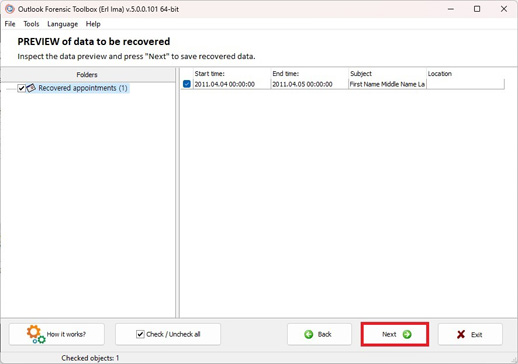Click the gears icon on How it works
The image size is (518, 364).
pyautogui.click(x=36, y=334)
